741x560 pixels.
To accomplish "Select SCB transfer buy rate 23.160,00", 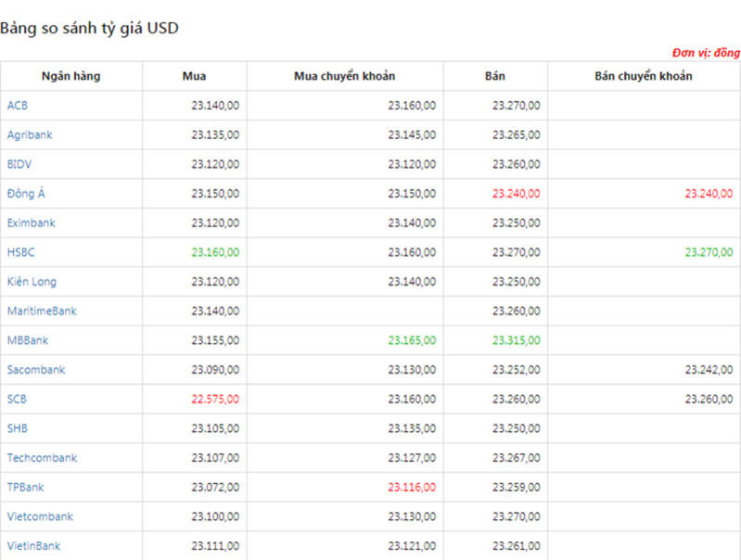I will click(412, 399).
